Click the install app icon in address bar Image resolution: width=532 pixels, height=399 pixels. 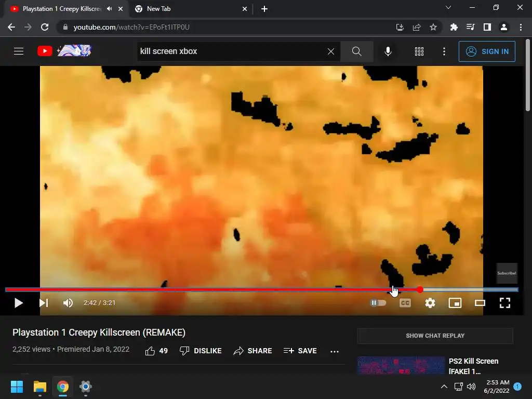(400, 27)
